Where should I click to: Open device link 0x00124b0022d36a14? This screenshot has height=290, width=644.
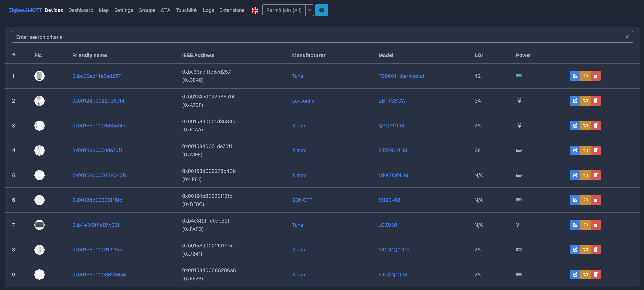(x=98, y=101)
